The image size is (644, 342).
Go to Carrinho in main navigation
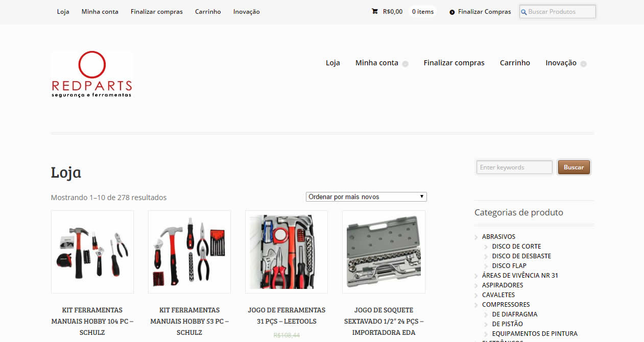coord(515,63)
